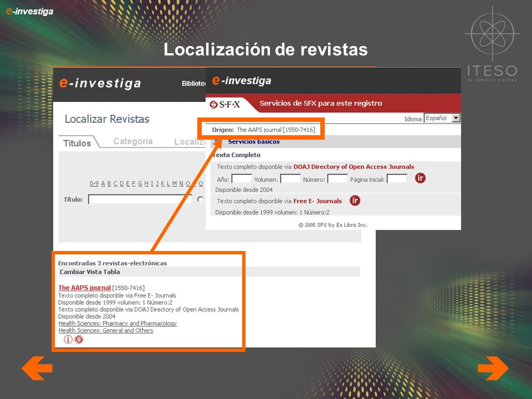Click the Volumen input field

[290, 178]
